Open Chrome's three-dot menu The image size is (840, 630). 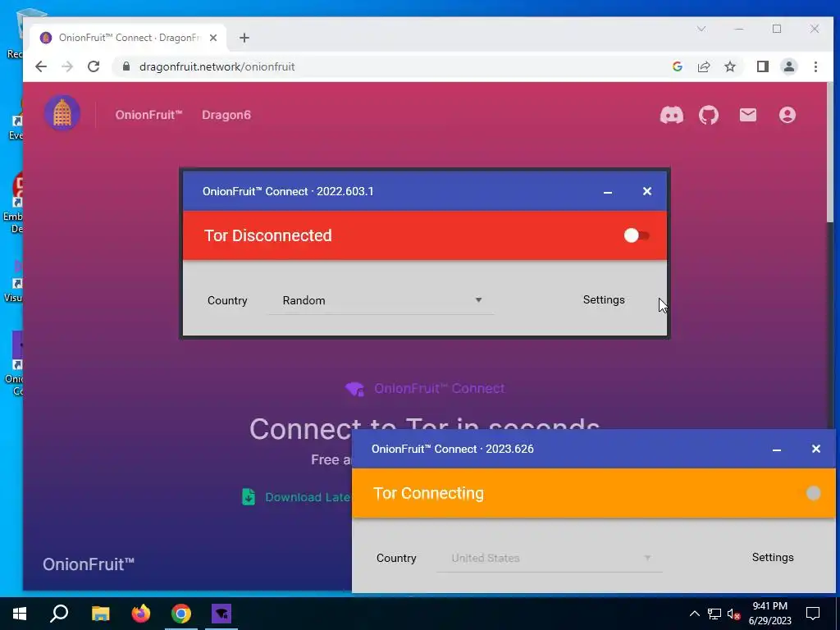coord(815,66)
